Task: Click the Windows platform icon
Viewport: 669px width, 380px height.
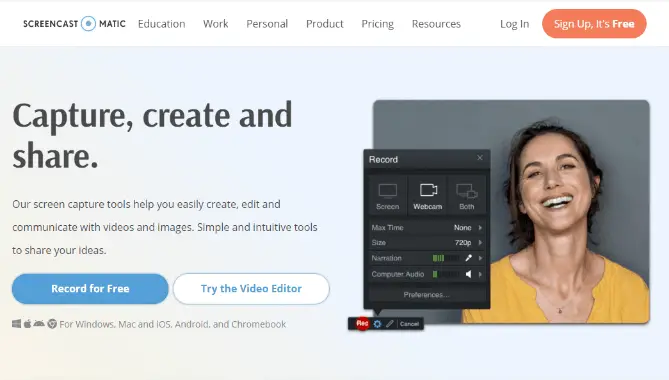Action: 16,324
